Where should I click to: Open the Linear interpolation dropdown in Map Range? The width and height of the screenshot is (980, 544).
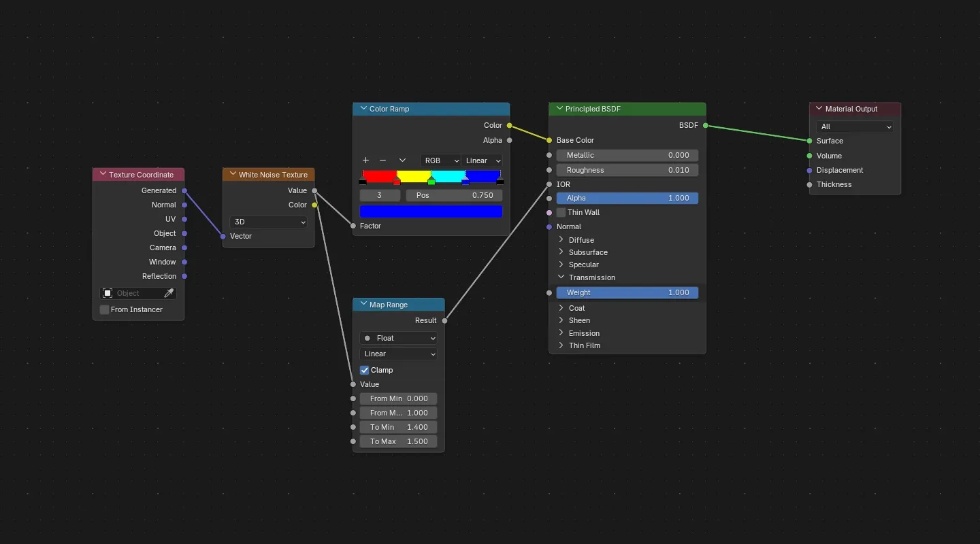399,354
